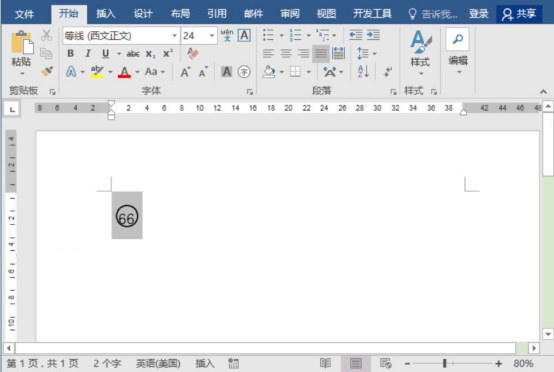Screen dimensions: 554x372
Task: Apply red font color
Action: 124,72
